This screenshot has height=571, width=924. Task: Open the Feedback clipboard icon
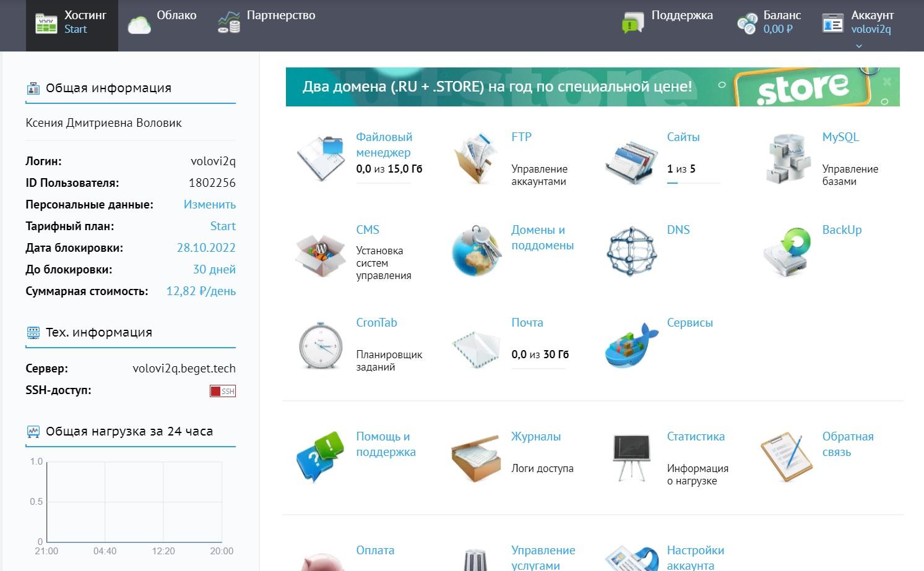pos(787,457)
